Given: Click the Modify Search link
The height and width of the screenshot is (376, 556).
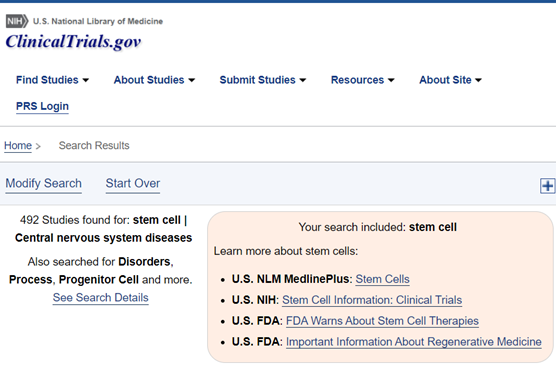Looking at the screenshot, I should tap(44, 184).
